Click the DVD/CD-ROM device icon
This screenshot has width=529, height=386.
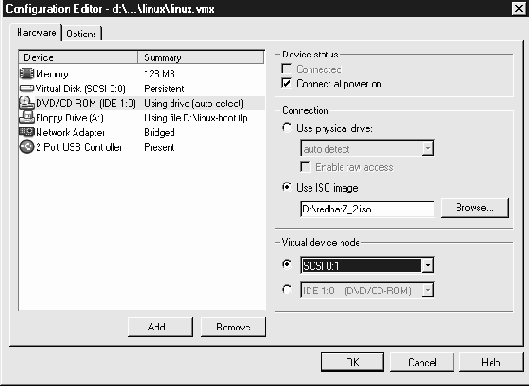pyautogui.click(x=27, y=103)
